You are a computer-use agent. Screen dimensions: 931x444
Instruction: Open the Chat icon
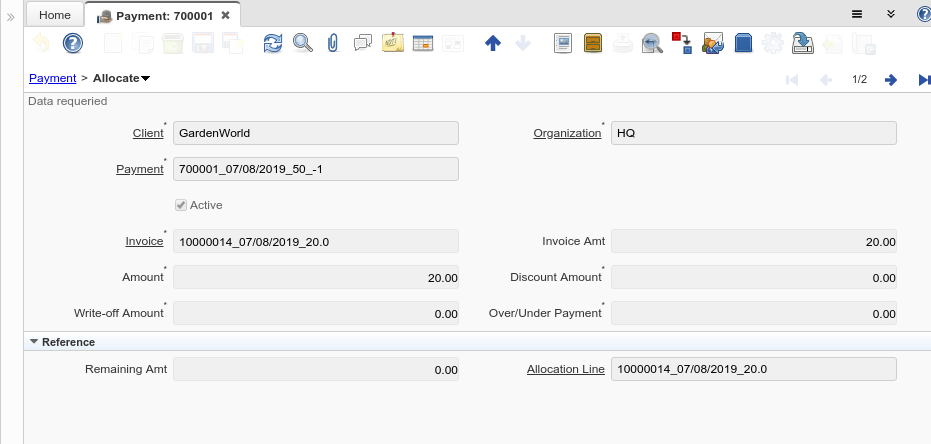363,43
